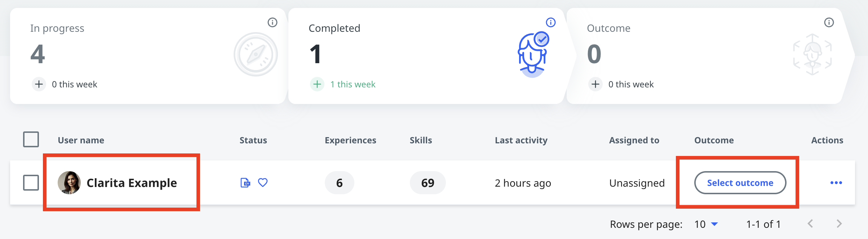Open the Completed card info icon
The image size is (868, 239).
click(x=551, y=22)
